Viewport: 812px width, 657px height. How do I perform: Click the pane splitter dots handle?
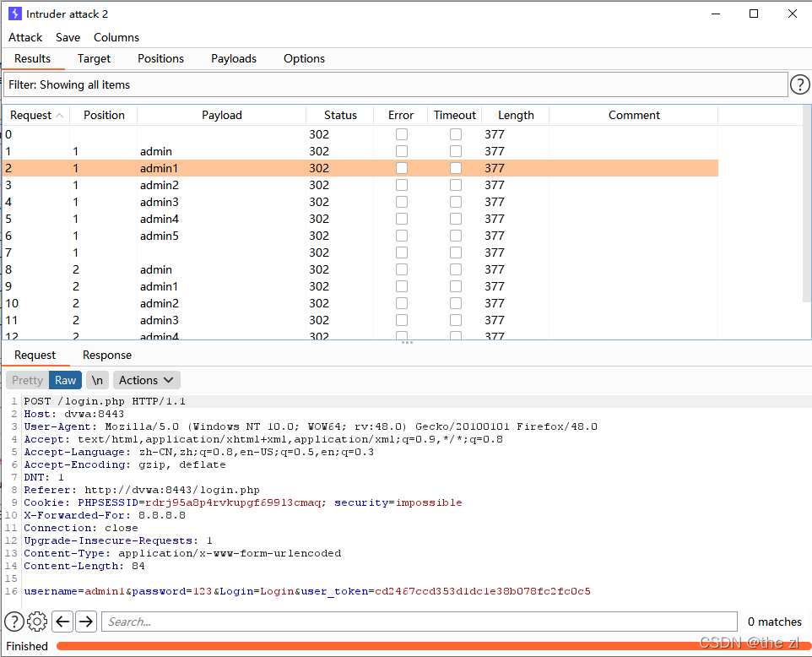pos(407,343)
